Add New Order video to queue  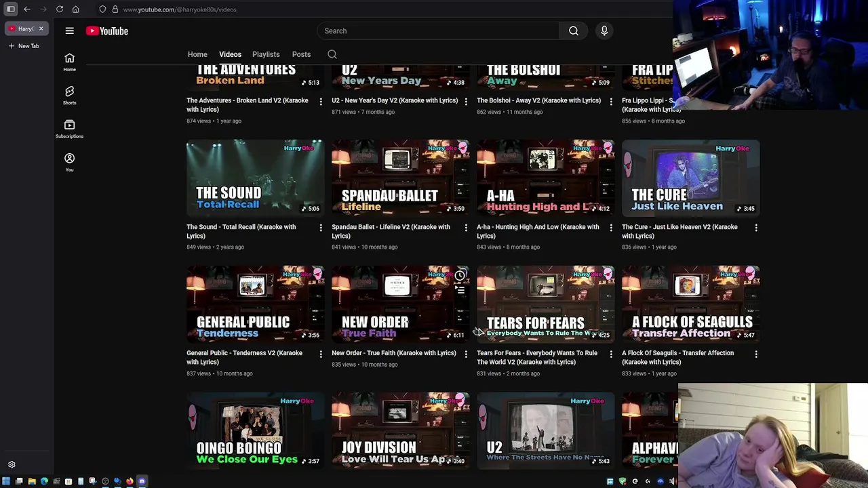(x=460, y=291)
